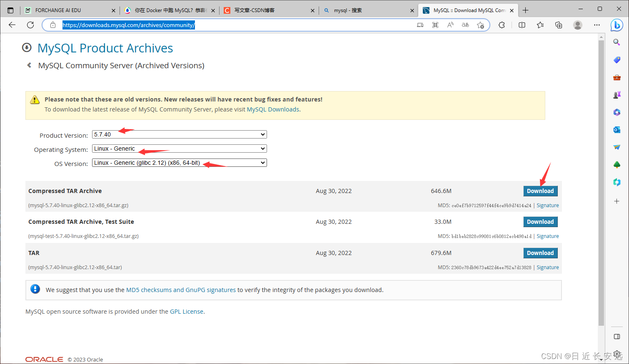Switch to CSDN write article tab
629x364 pixels.
[269, 10]
